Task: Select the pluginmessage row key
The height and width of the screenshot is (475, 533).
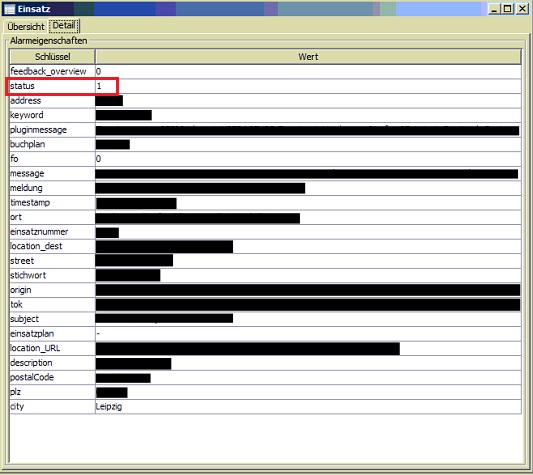Action: point(52,130)
